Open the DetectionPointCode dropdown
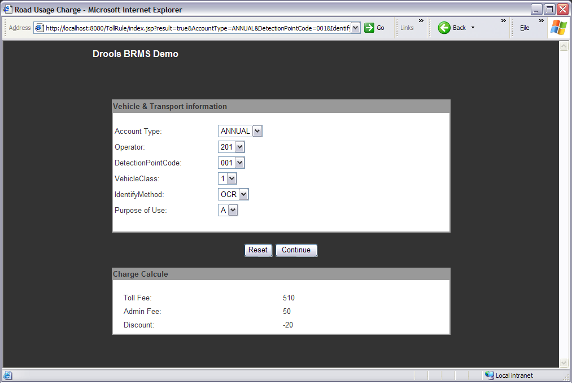Image resolution: width=572 pixels, height=383 pixels. [239, 163]
